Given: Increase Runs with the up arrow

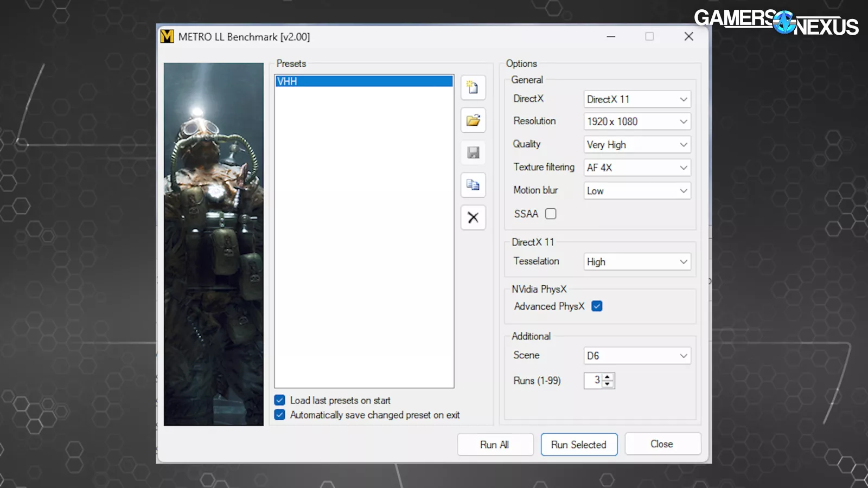Looking at the screenshot, I should click(608, 377).
